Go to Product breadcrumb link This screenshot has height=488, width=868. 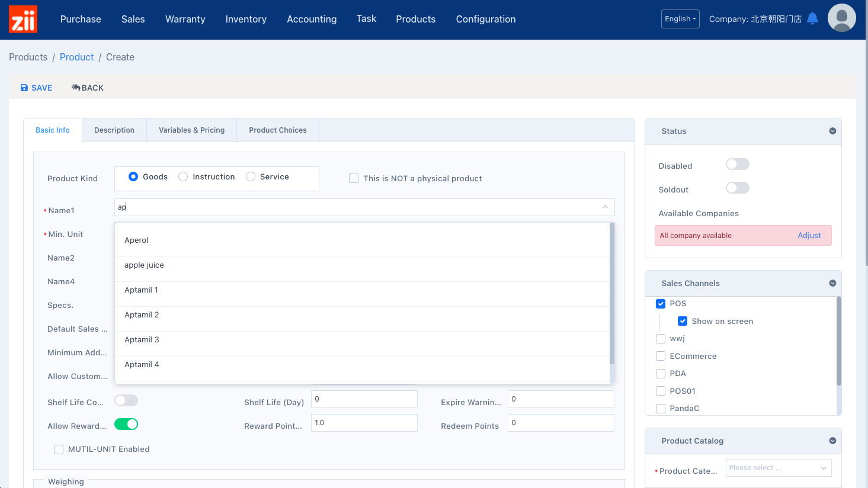(76, 57)
